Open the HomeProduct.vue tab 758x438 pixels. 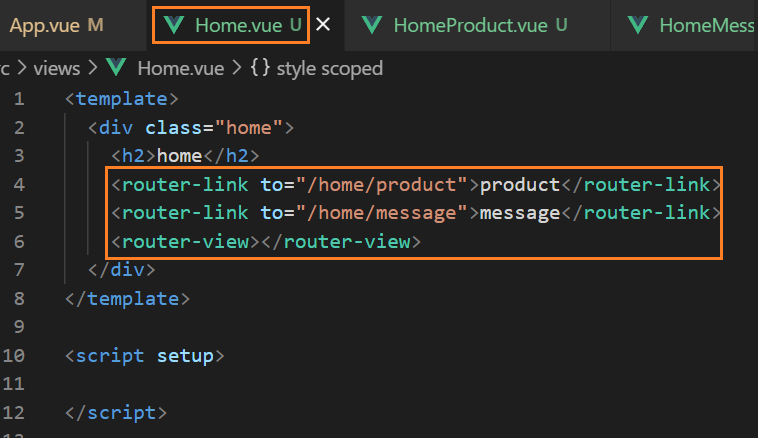pyautogui.click(x=477, y=25)
